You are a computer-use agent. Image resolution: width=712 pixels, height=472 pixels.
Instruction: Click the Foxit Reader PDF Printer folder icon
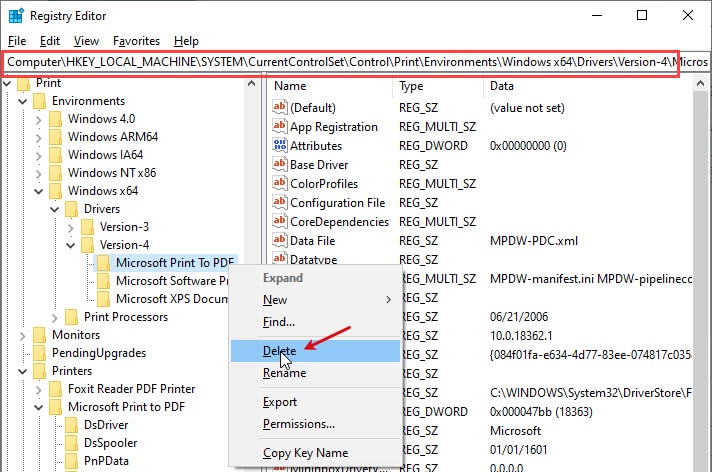point(55,389)
